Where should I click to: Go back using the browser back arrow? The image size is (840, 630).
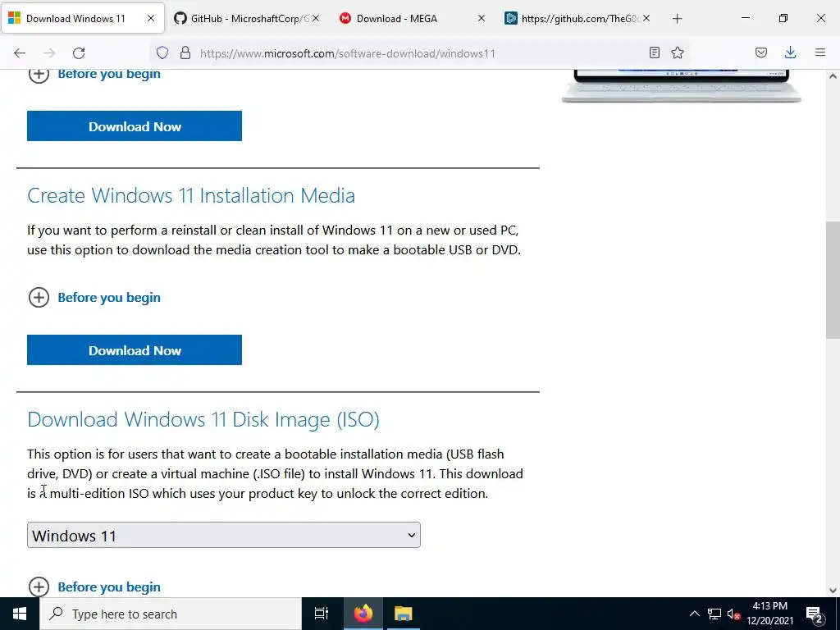pyautogui.click(x=20, y=53)
